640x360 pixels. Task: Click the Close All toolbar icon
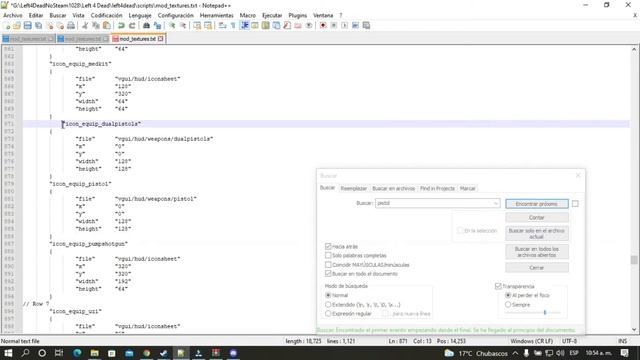[x=60, y=25]
